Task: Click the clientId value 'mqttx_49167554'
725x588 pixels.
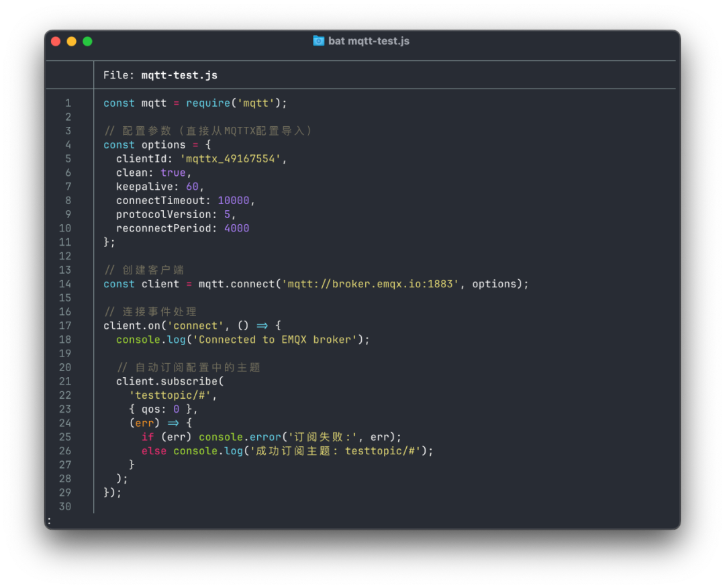Action: point(230,159)
